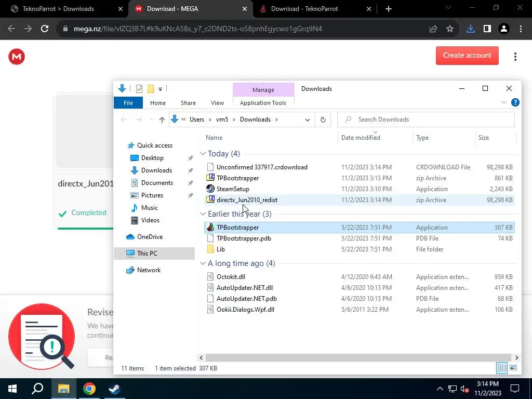The width and height of the screenshot is (532, 399).
Task: Click Explorer Properties quick access icon
Action: pos(139,89)
